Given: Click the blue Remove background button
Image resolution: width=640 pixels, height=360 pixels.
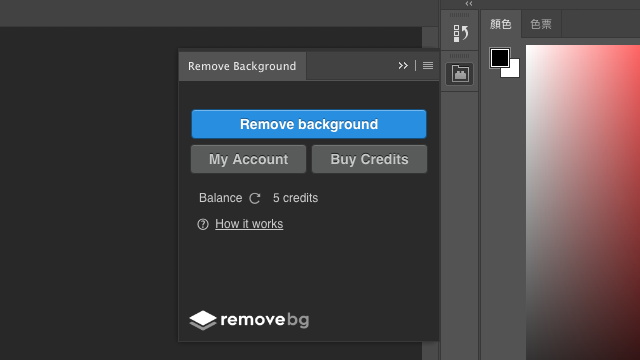Looking at the screenshot, I should (309, 124).
